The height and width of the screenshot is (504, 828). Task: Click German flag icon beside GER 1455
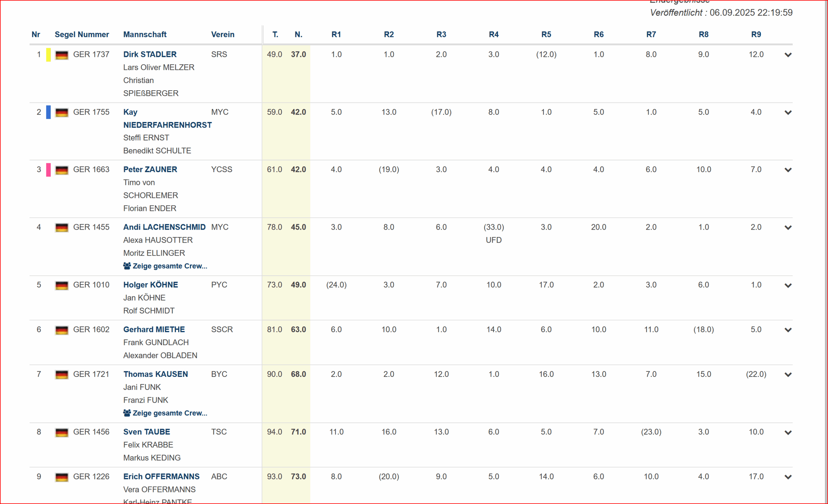point(61,227)
